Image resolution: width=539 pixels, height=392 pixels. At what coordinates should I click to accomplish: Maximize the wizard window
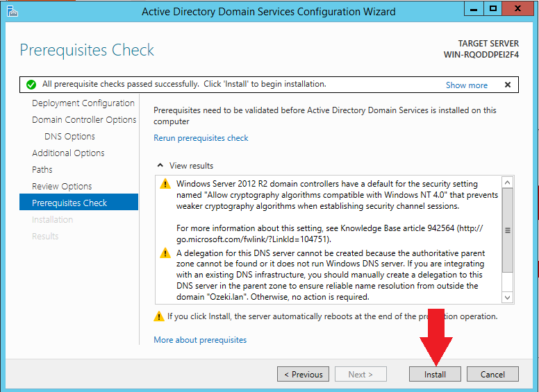493,10
